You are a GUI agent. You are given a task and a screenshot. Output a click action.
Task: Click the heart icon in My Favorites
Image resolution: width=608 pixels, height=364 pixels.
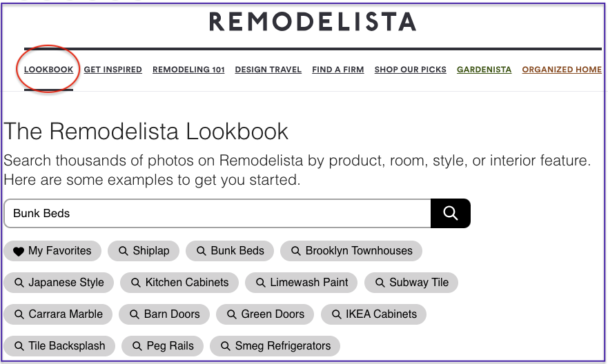[19, 252]
